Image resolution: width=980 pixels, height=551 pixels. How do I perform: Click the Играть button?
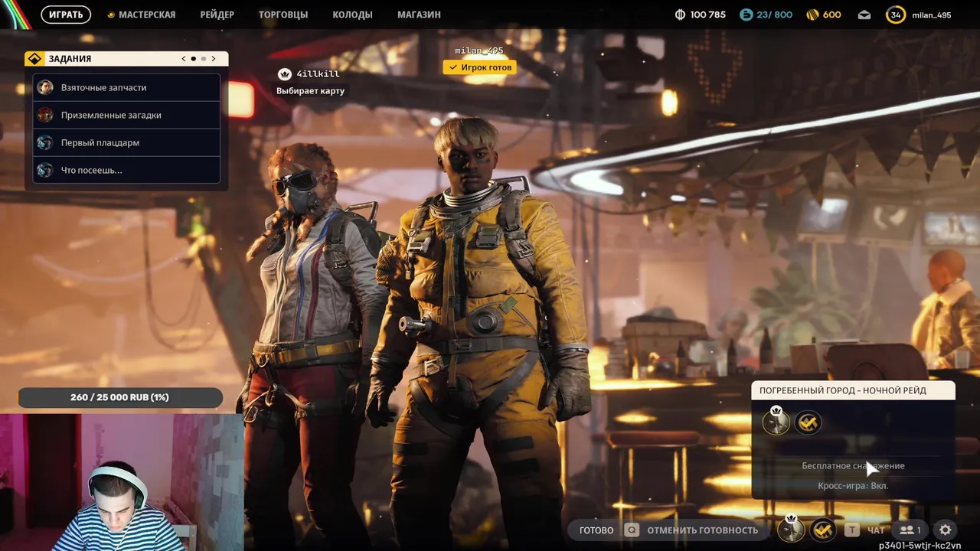[x=66, y=15]
